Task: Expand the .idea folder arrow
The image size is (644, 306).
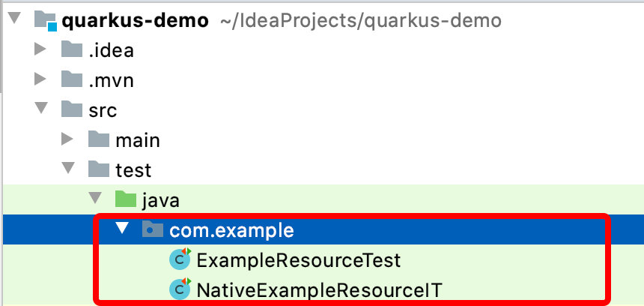Action: coord(40,49)
